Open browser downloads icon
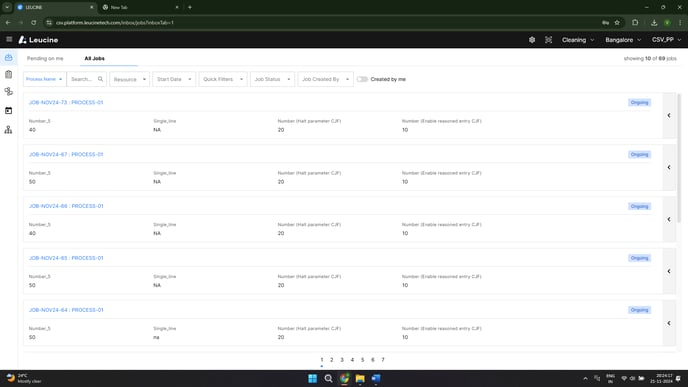 pos(654,22)
